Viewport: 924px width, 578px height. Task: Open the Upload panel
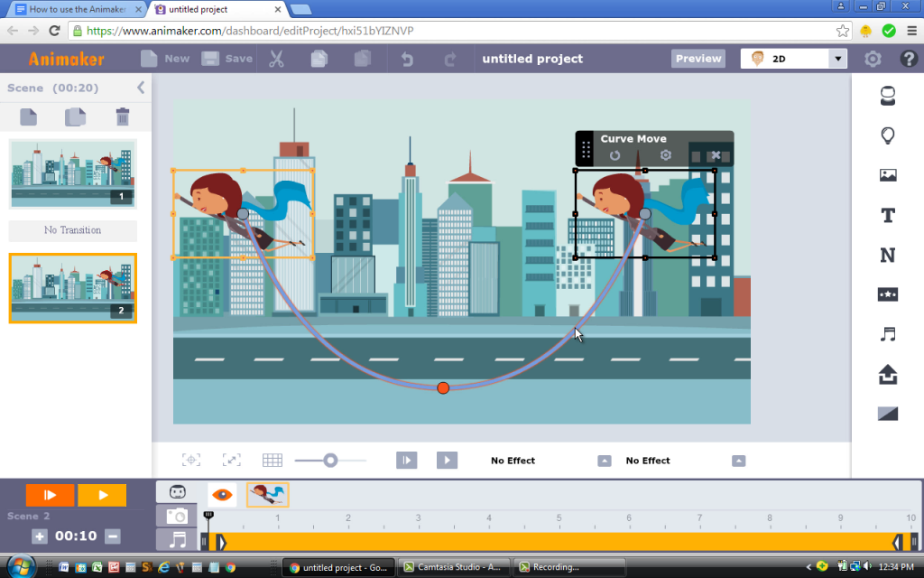click(x=888, y=375)
